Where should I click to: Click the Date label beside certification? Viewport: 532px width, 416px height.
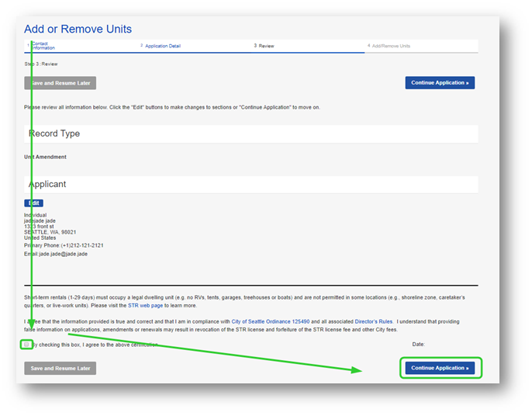418,344
